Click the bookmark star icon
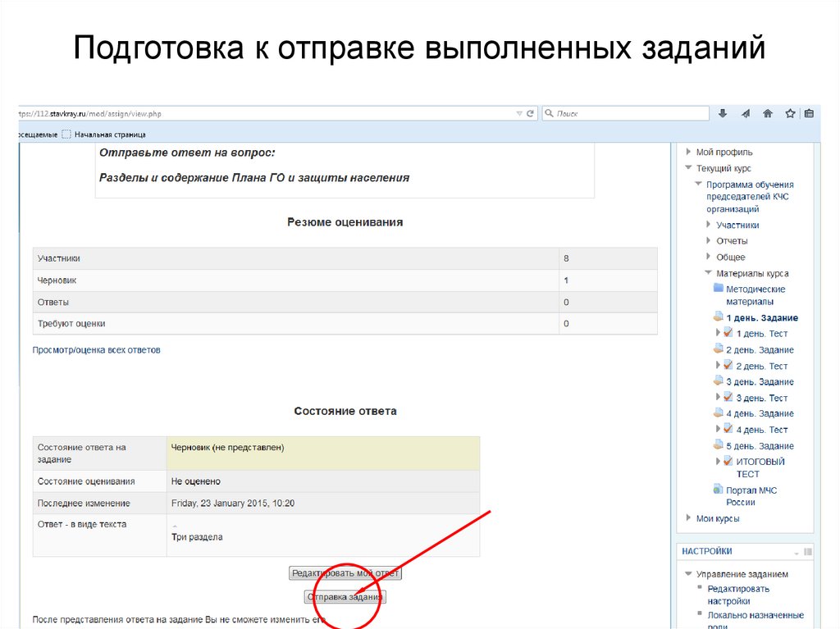This screenshot has height=629, width=840. tap(790, 114)
